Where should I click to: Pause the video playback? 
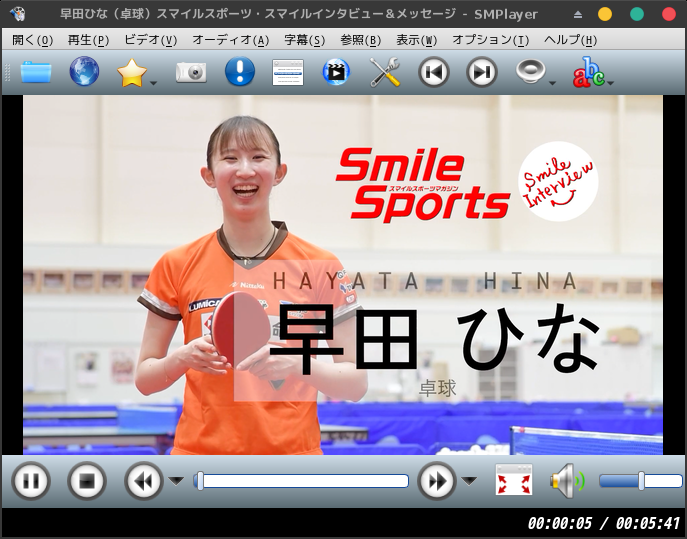(x=31, y=481)
